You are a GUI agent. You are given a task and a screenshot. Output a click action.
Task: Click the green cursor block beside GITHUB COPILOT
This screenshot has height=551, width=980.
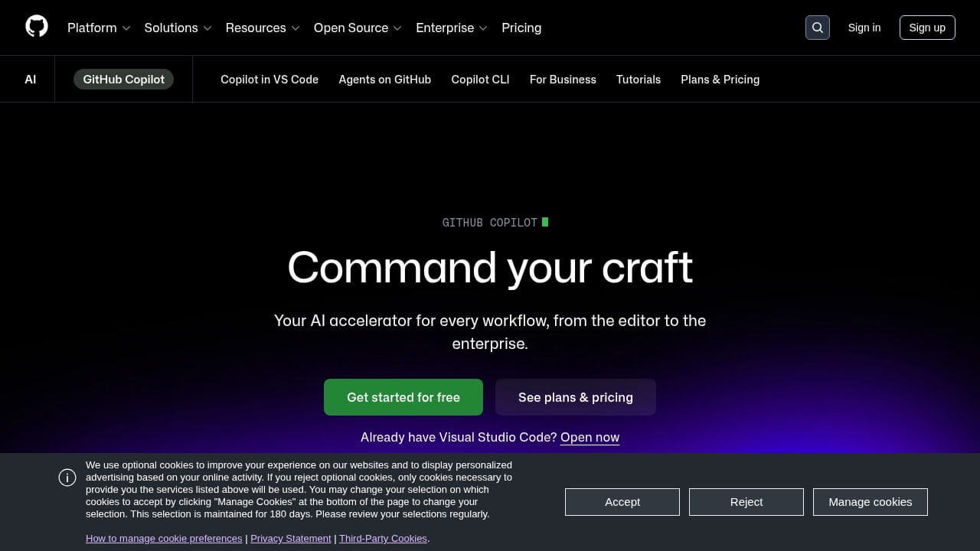coord(545,222)
